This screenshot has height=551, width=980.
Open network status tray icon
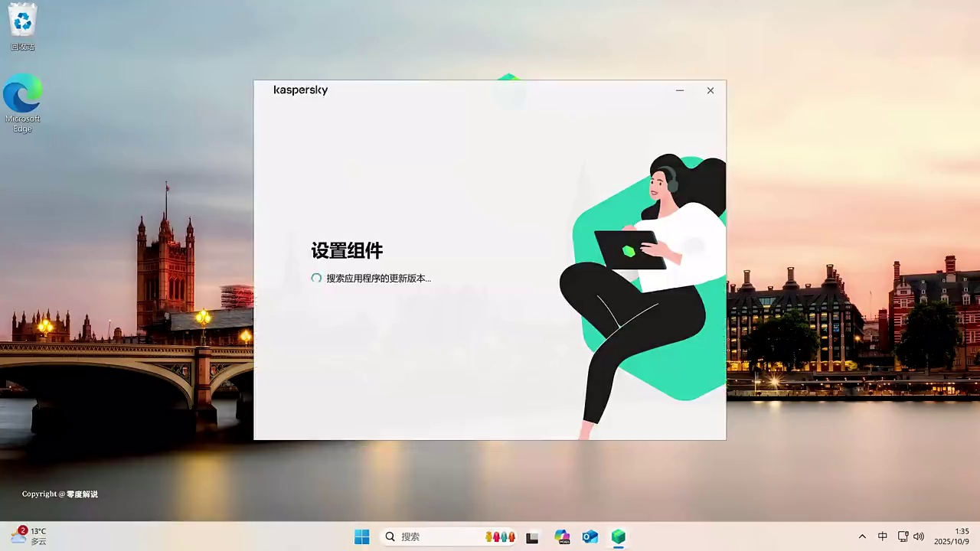point(903,537)
